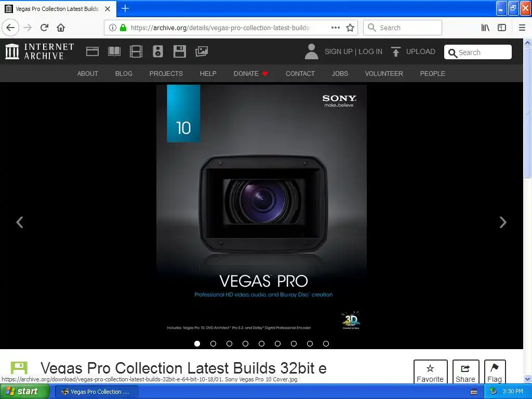
Task: Focus the Firefox toolbar search field
Action: point(403,28)
